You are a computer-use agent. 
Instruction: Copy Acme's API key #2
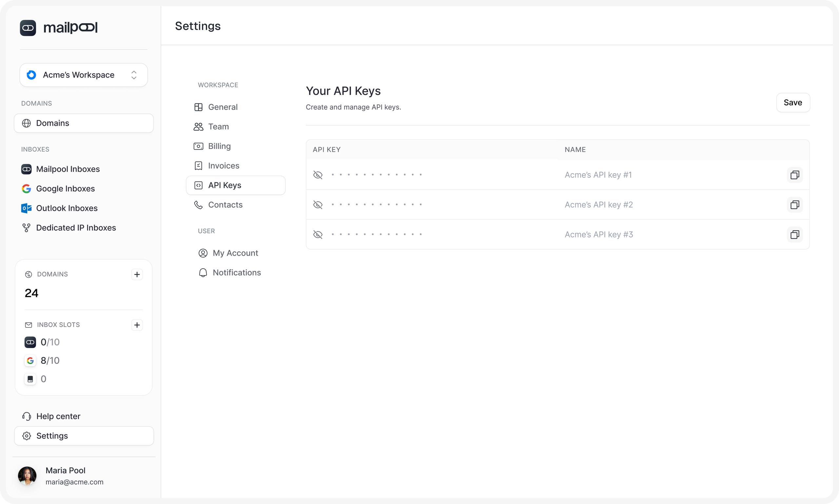(x=794, y=205)
